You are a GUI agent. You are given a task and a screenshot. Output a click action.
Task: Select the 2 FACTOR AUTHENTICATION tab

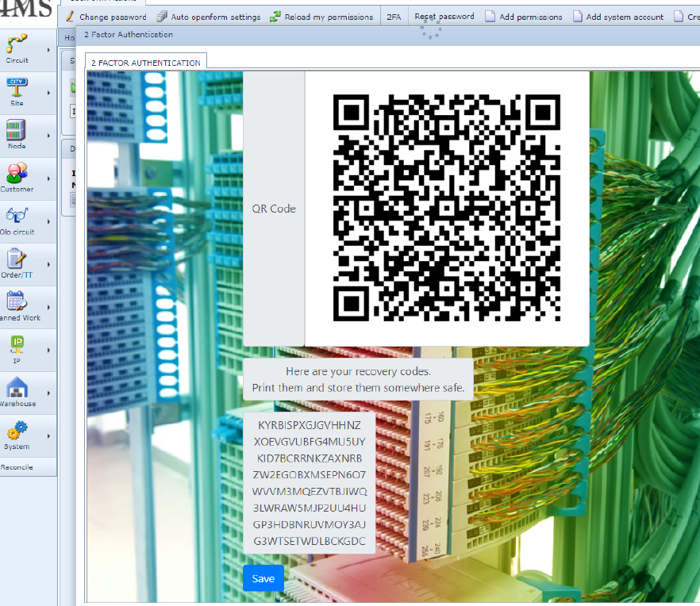click(146, 63)
